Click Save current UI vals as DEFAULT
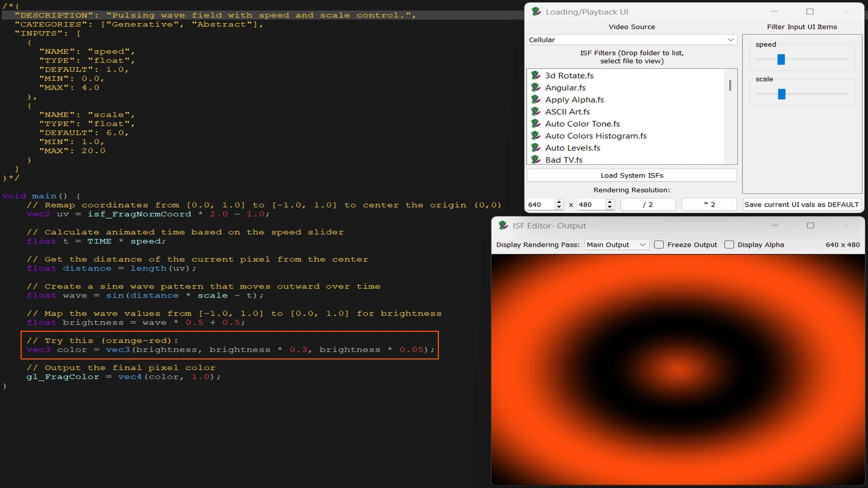Viewport: 868px width, 488px height. 802,204
